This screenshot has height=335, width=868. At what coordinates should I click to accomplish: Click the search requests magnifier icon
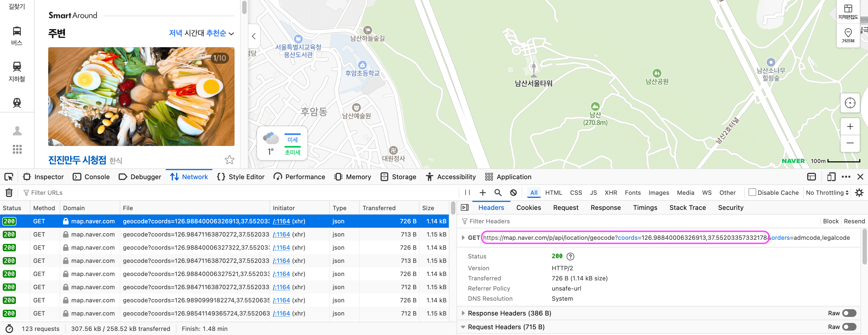pyautogui.click(x=498, y=193)
